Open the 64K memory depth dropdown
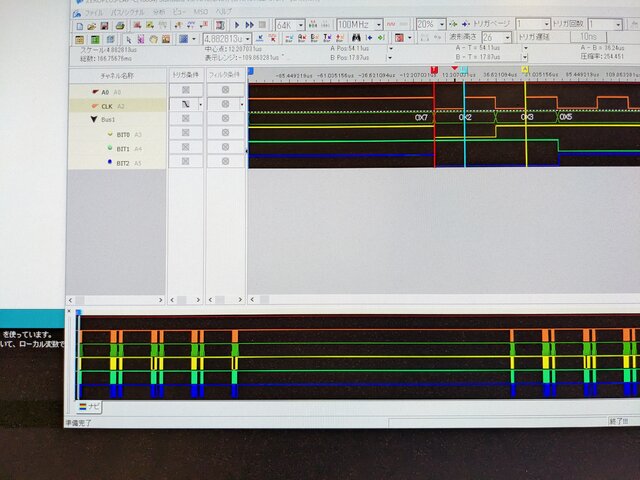Screen dimensions: 640x480 [x=301, y=25]
